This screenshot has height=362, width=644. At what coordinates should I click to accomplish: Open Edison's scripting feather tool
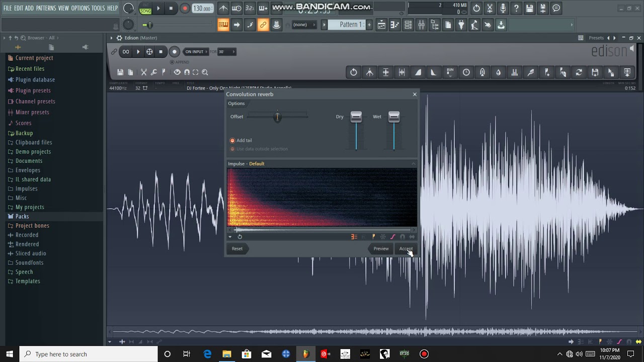(x=531, y=72)
